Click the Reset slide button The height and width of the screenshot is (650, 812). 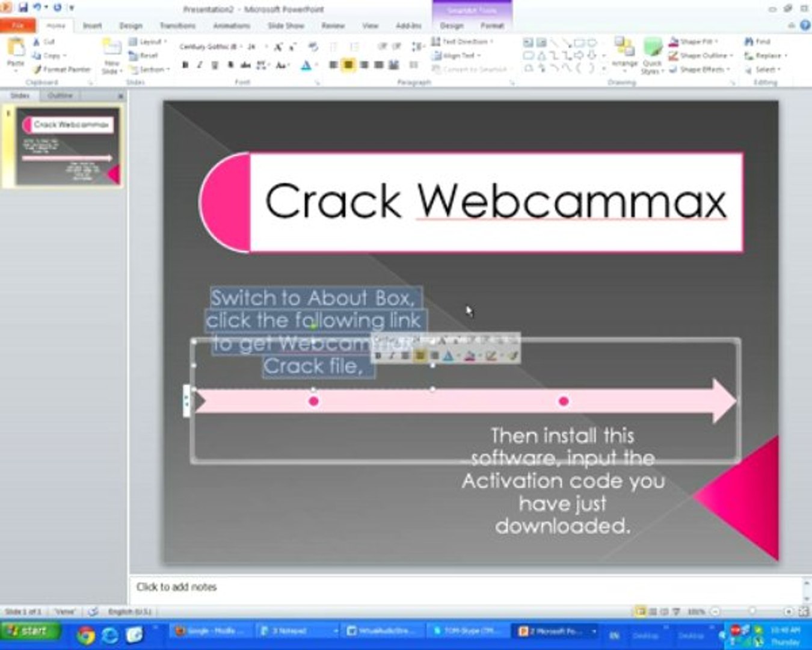[x=144, y=55]
